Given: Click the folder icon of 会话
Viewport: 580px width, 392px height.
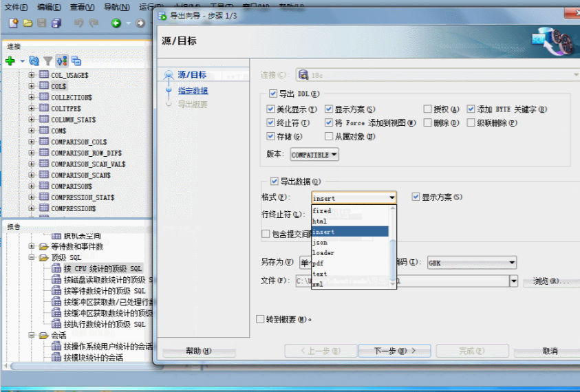Looking at the screenshot, I should coord(44,336).
